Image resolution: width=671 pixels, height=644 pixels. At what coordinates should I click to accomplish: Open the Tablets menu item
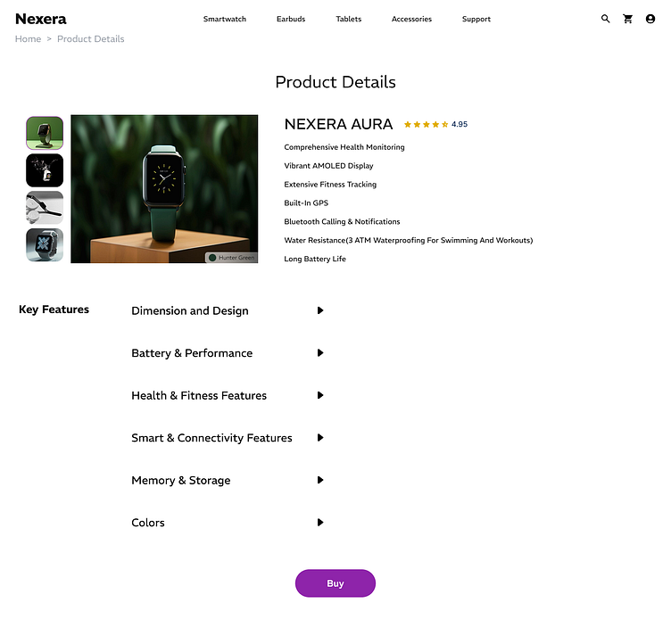349,19
